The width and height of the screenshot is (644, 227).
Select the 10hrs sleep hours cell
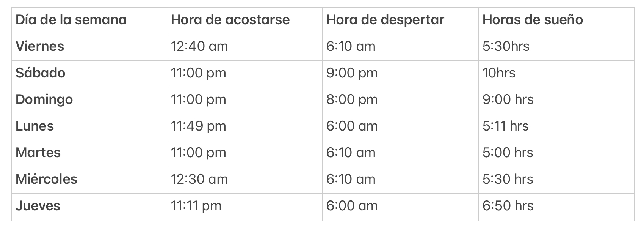499,73
